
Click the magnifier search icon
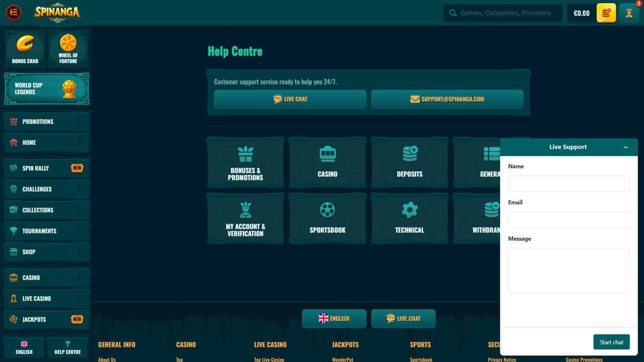coord(453,13)
